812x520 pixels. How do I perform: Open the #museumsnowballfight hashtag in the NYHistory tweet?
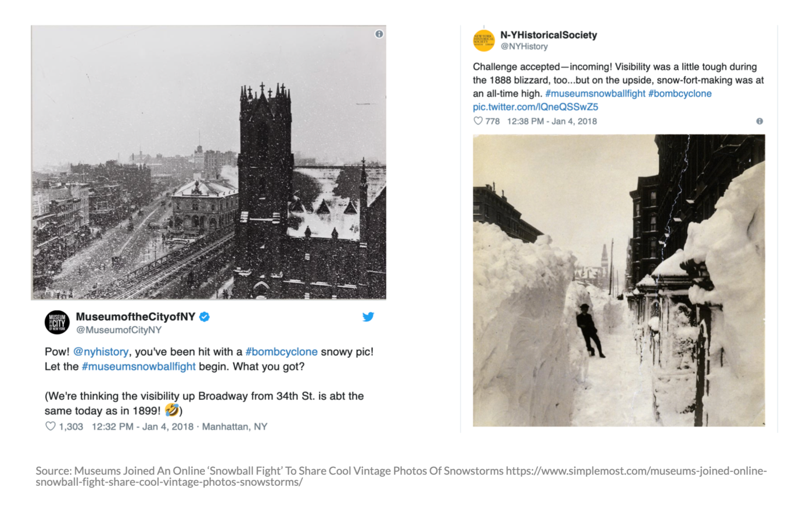point(595,94)
